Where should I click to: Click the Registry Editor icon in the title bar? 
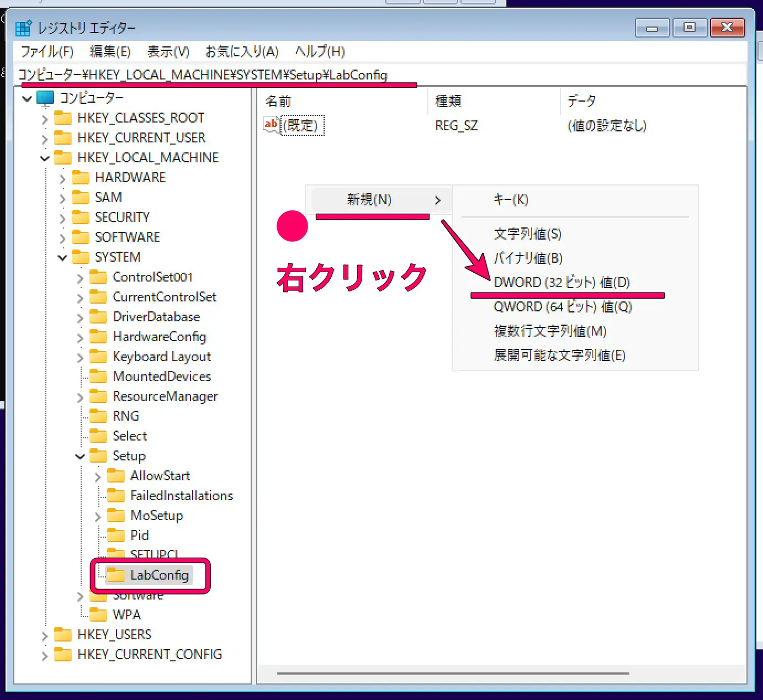click(x=23, y=28)
